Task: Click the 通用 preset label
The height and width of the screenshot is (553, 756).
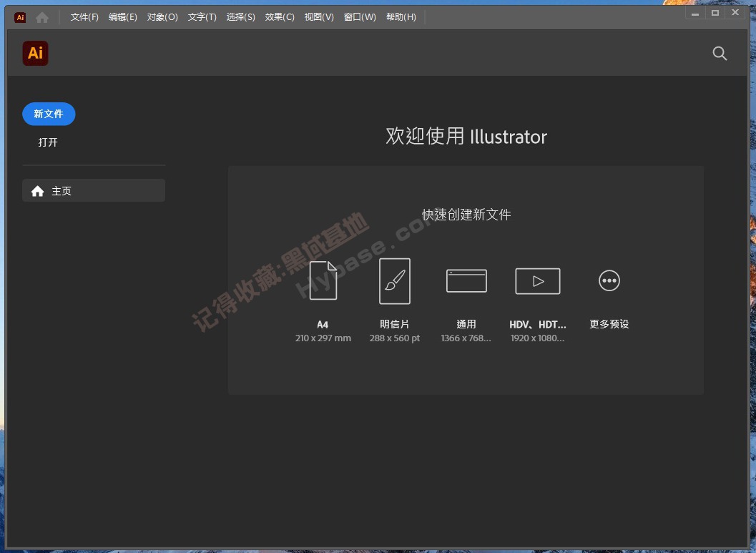Action: 466,324
